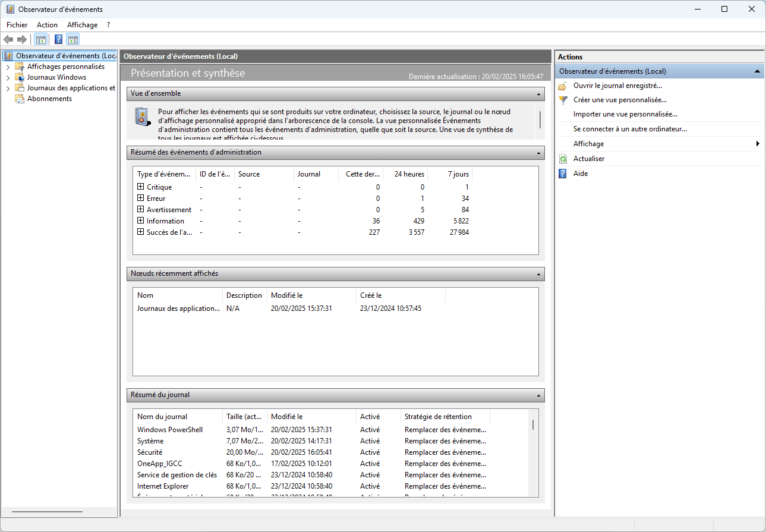The height and width of the screenshot is (532, 766).
Task: Open the ? help menu
Action: pos(109,25)
